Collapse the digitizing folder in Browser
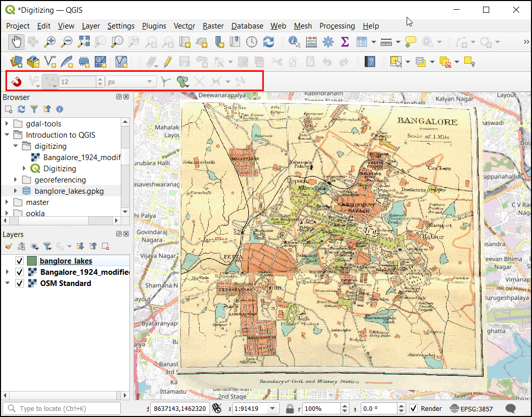532x417 pixels. pyautogui.click(x=15, y=146)
